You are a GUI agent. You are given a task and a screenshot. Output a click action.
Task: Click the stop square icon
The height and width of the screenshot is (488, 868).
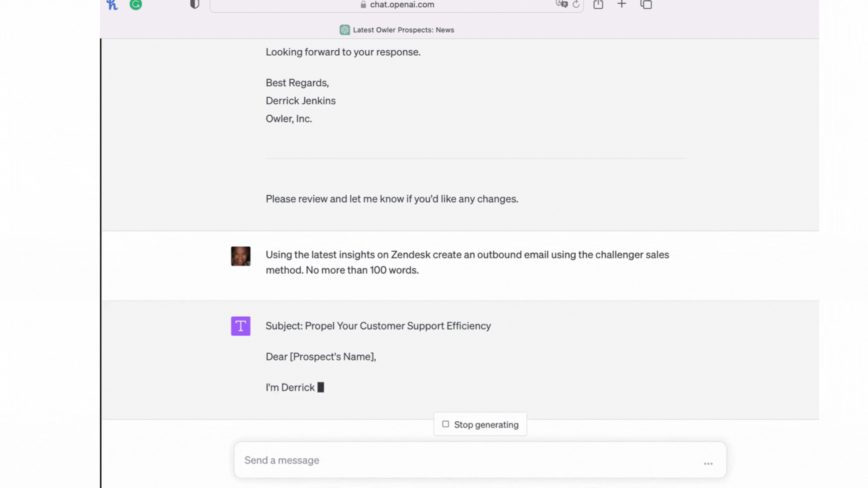click(x=445, y=424)
